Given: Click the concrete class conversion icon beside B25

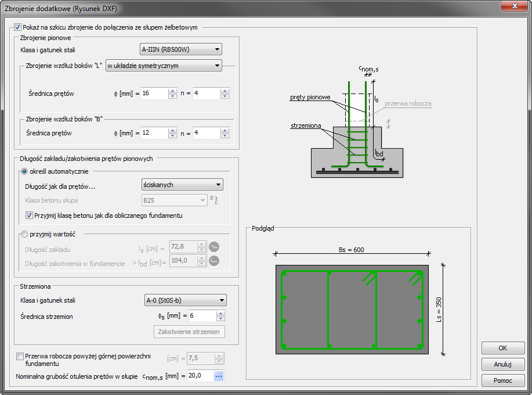Looking at the screenshot, I should coord(215,200).
